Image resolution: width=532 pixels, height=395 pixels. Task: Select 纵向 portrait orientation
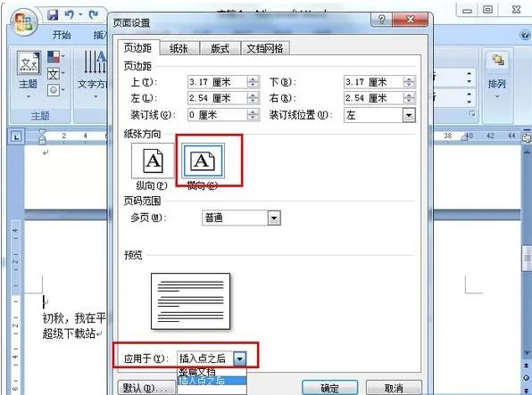[153, 160]
